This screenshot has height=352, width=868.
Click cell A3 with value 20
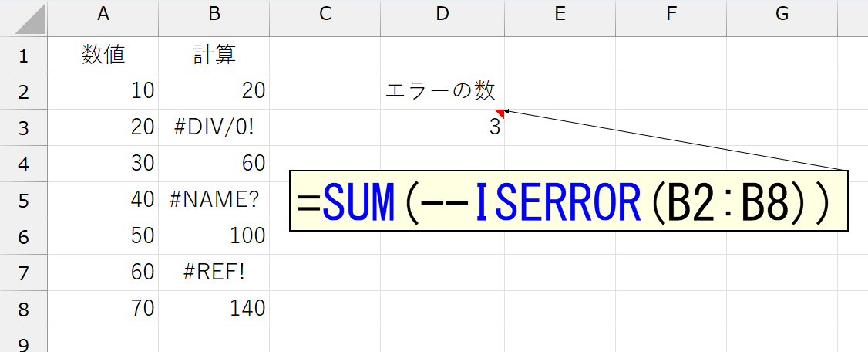click(103, 127)
